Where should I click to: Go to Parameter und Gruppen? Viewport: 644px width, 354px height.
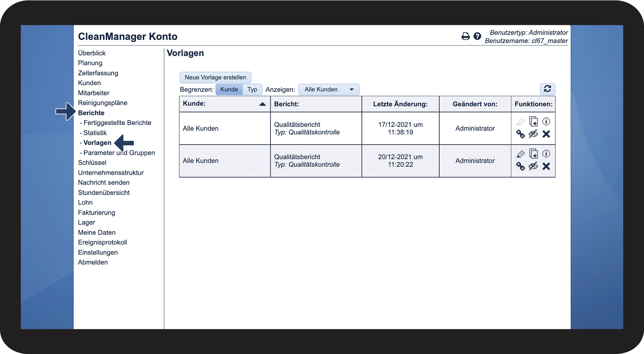tap(119, 153)
